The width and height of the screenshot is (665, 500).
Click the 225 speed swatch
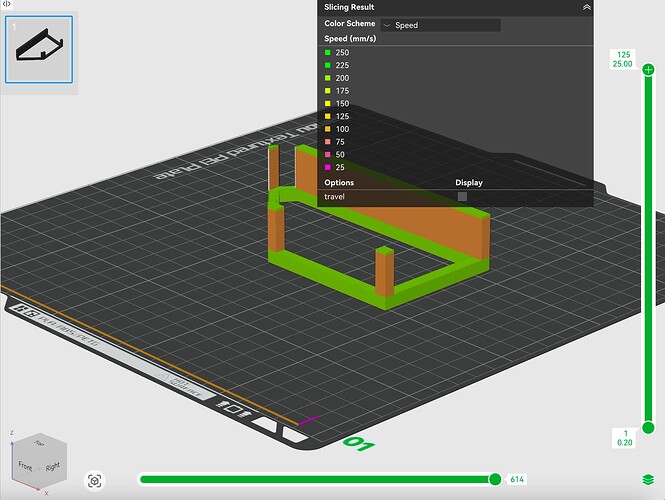click(x=327, y=65)
